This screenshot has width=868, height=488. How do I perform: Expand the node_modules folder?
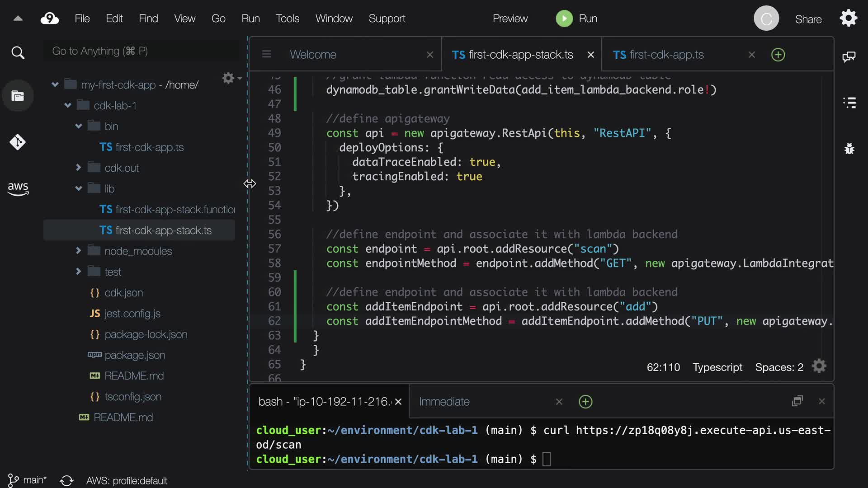79,251
